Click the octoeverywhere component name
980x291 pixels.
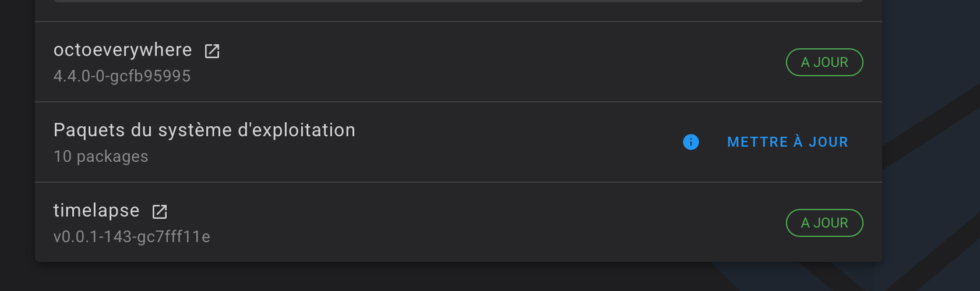tap(122, 50)
